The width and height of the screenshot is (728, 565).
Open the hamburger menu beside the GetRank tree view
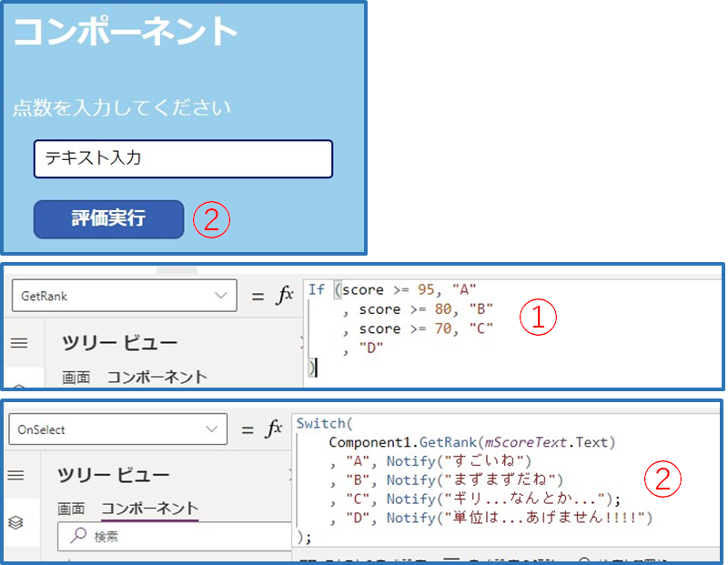click(19, 343)
